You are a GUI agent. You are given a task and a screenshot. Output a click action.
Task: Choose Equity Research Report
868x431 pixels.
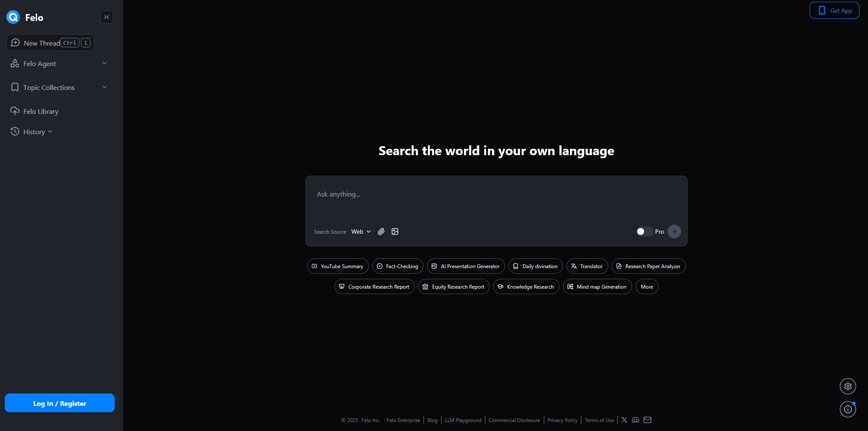454,286
